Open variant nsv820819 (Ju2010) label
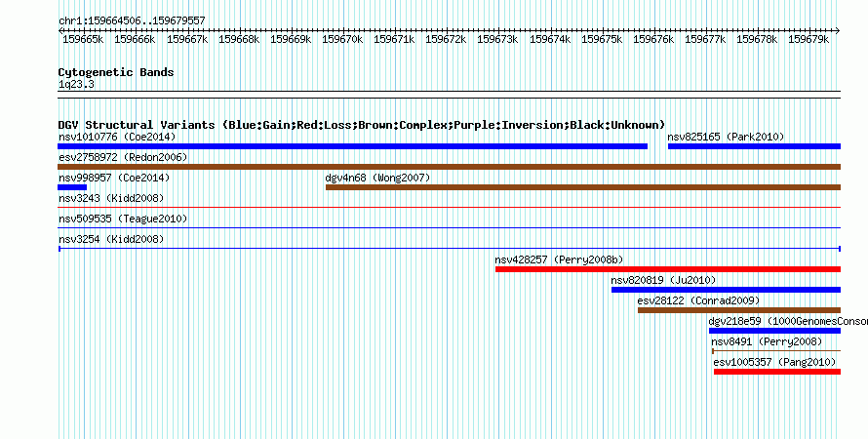 (663, 280)
